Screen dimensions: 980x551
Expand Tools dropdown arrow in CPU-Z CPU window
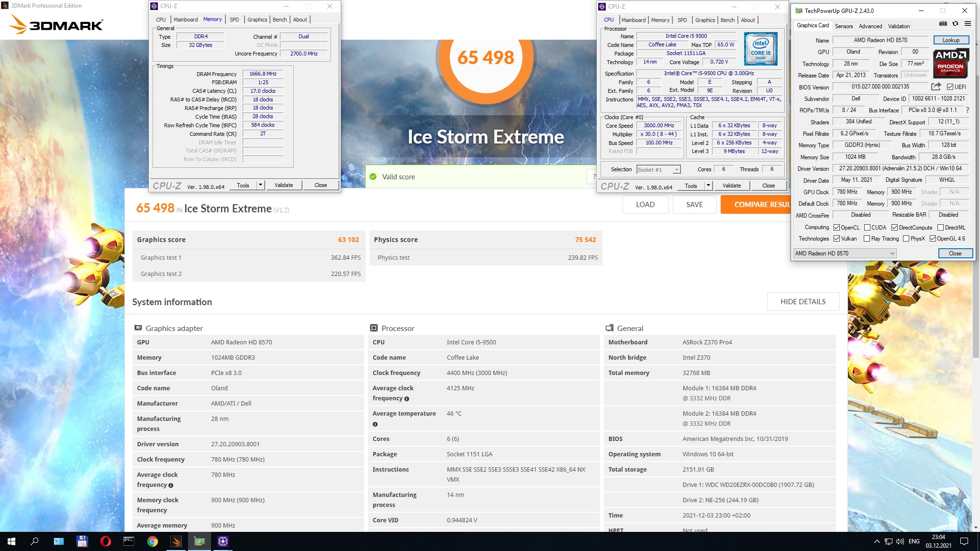(x=708, y=186)
